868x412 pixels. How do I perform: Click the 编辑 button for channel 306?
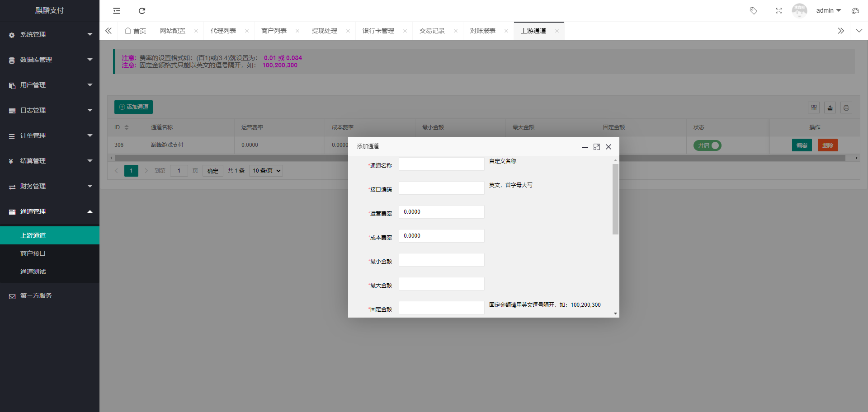pyautogui.click(x=802, y=145)
